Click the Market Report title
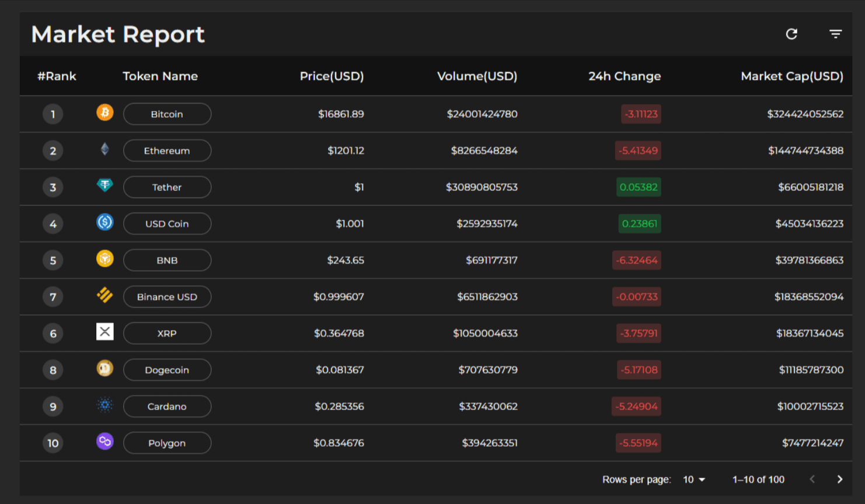This screenshot has height=504, width=865. [118, 34]
